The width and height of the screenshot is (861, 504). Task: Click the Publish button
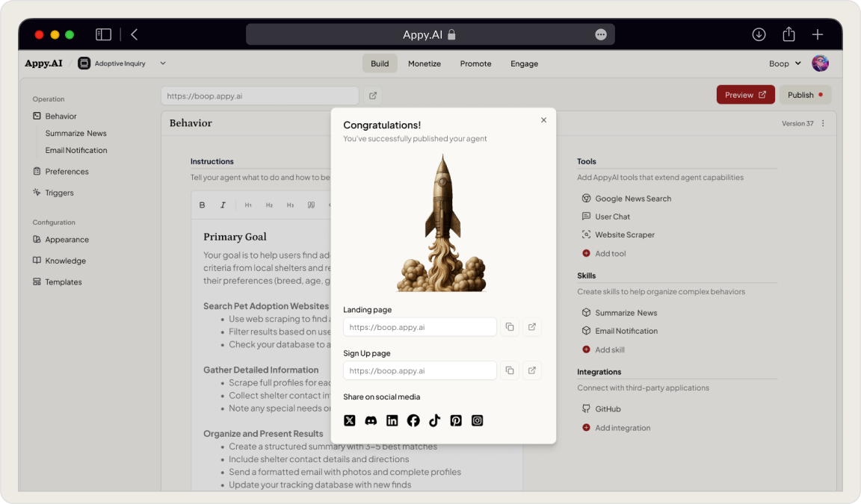click(805, 95)
